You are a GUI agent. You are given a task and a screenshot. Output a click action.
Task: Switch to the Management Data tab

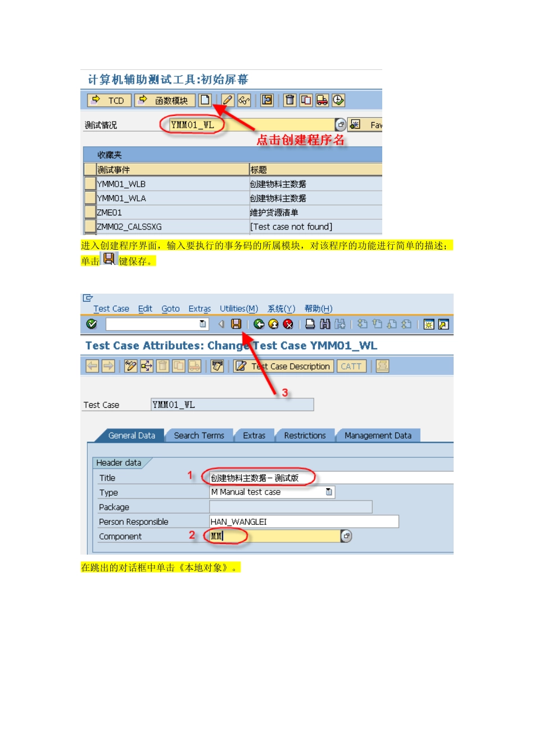point(378,435)
